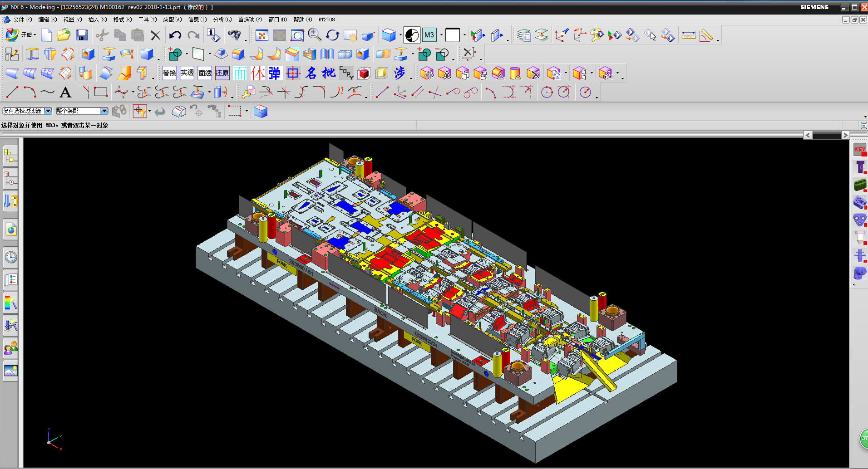Activate the Zoom in/out magnifier
The width and height of the screenshot is (868, 469).
pyautogui.click(x=315, y=35)
